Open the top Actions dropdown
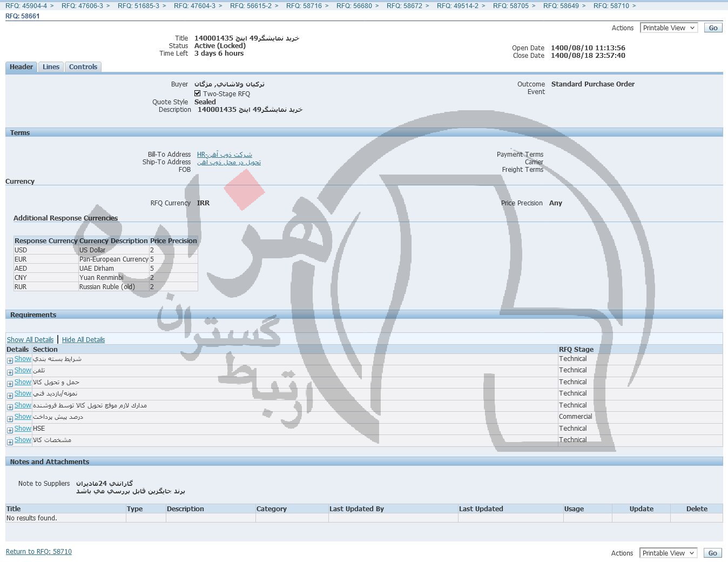This screenshot has height=562, width=728. [669, 28]
